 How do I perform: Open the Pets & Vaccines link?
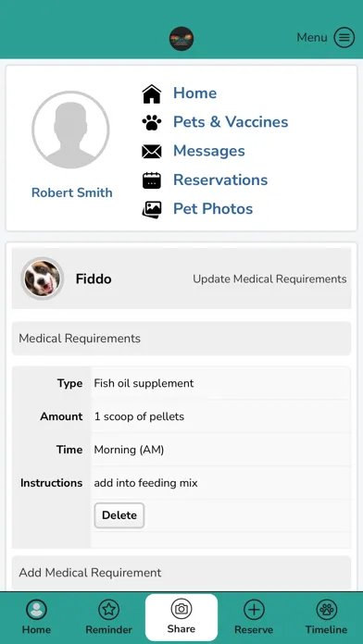(x=231, y=122)
